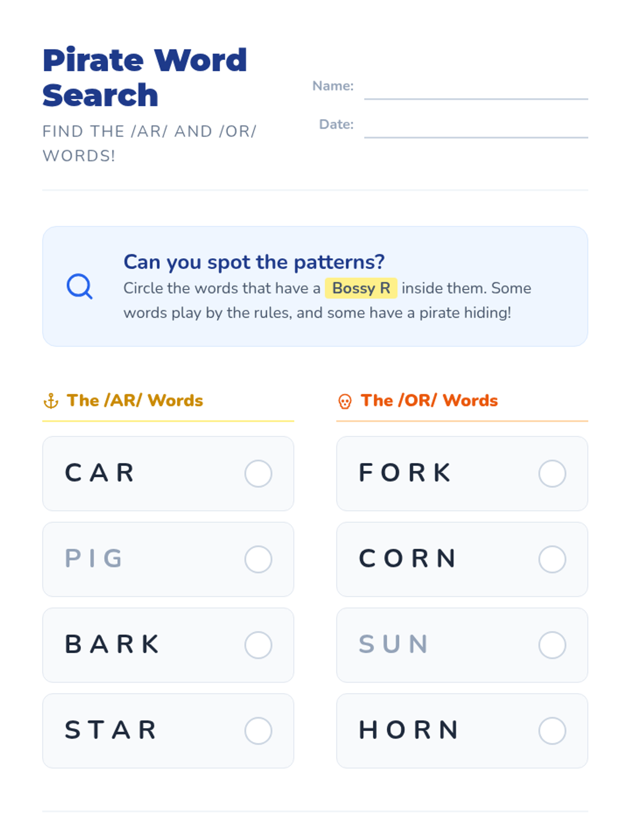630x840 pixels.
Task: Tick the circle next to FORK
Action: click(x=552, y=474)
